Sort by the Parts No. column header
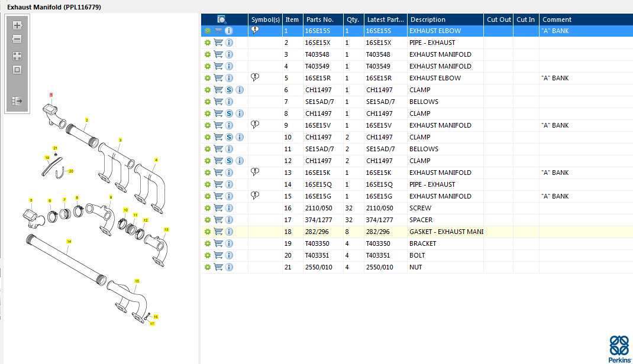The height and width of the screenshot is (364, 633). pyautogui.click(x=320, y=19)
